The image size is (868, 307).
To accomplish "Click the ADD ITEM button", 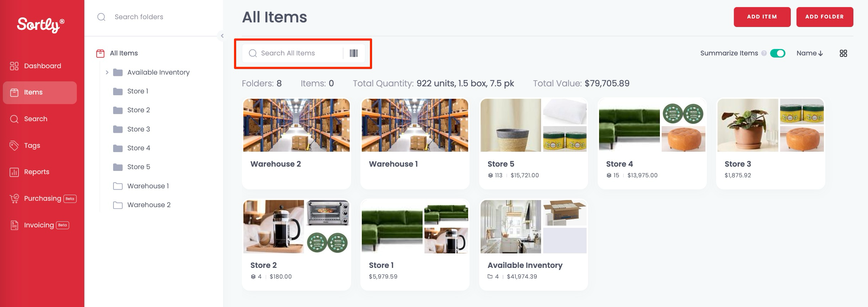I will pyautogui.click(x=762, y=17).
